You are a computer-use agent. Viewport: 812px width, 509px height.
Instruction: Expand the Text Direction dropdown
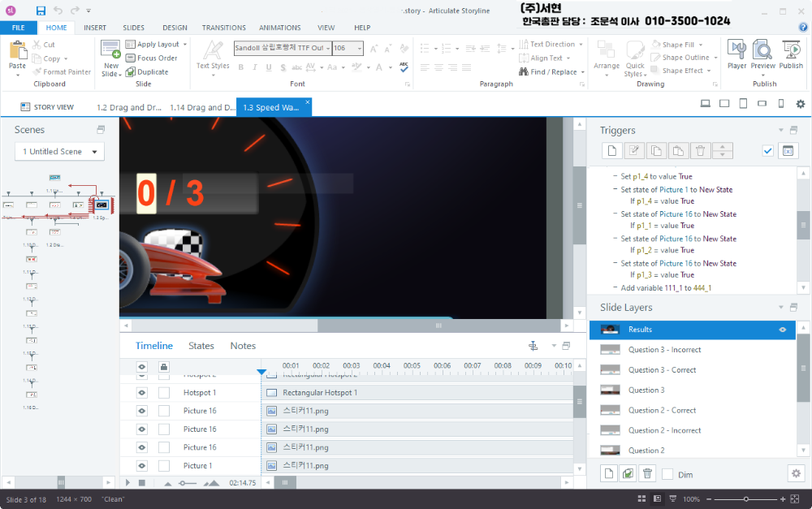point(581,45)
